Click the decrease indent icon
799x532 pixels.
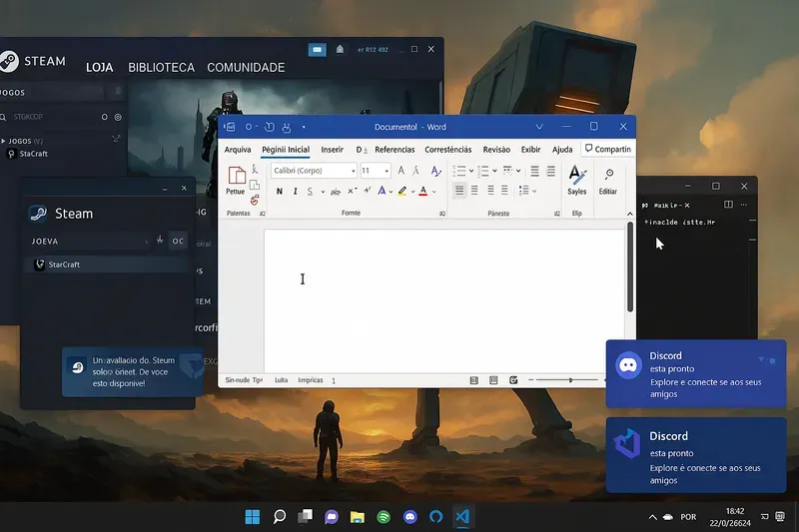coord(534,171)
